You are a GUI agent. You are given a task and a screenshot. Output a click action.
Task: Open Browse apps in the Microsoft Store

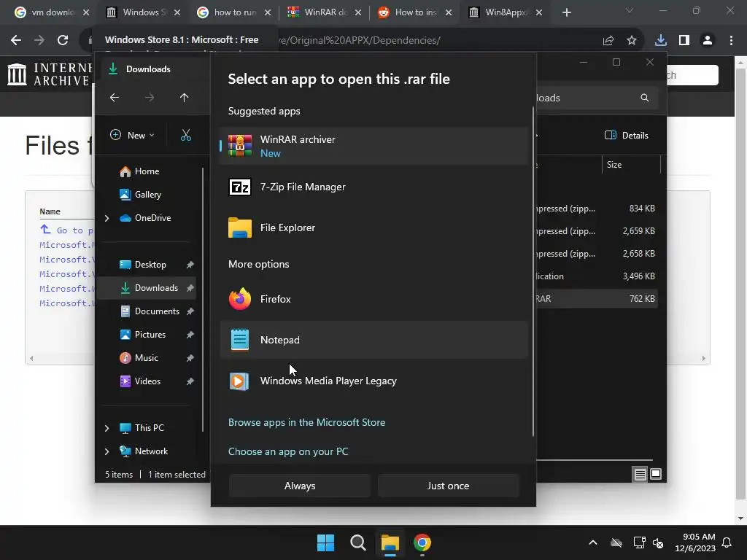point(307,422)
